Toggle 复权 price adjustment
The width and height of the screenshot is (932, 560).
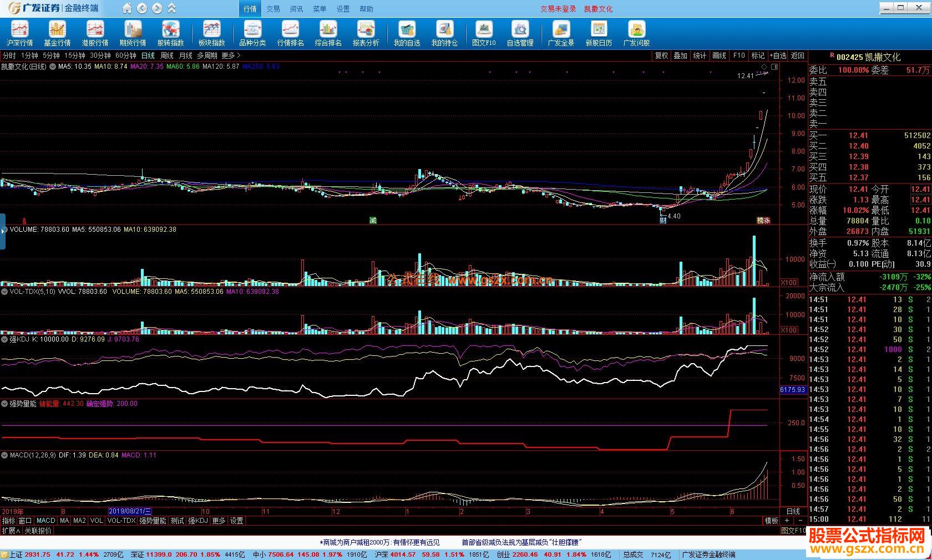click(661, 55)
